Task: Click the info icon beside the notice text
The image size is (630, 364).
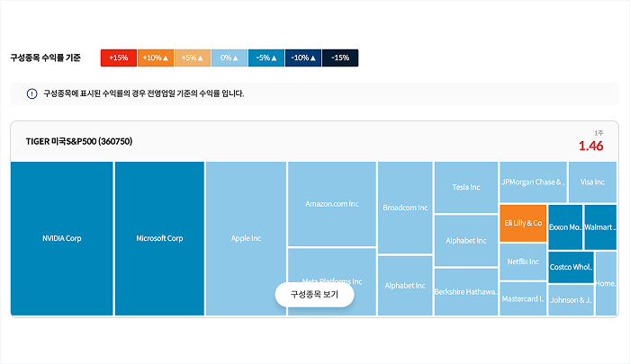Action: point(31,93)
